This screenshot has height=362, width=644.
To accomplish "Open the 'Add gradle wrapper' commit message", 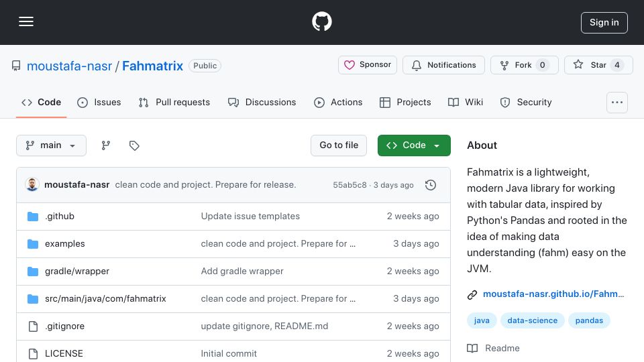I will point(242,271).
